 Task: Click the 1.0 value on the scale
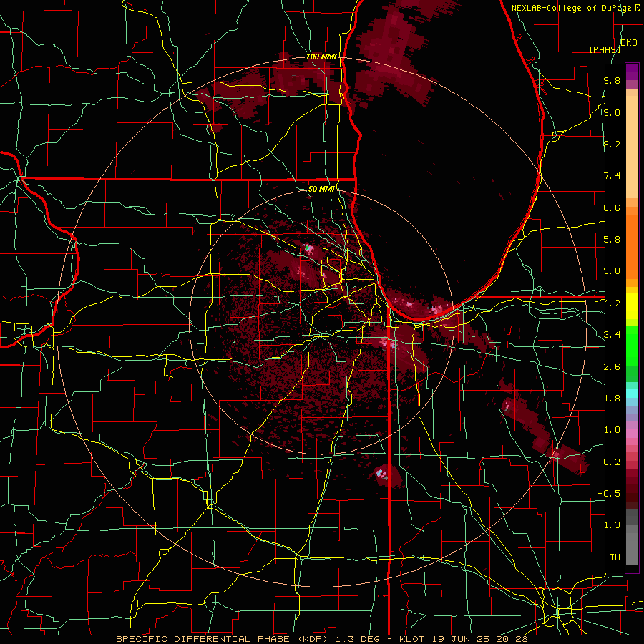pos(612,430)
